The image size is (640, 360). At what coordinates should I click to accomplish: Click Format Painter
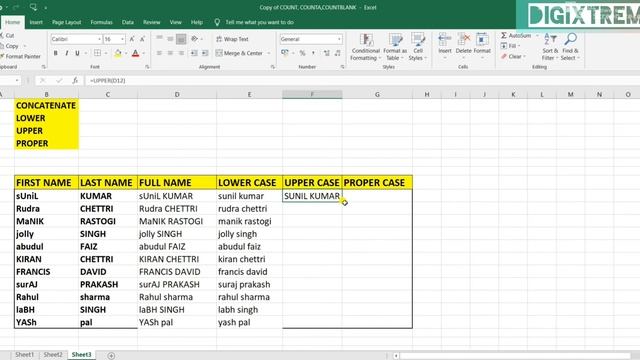tap(20, 56)
